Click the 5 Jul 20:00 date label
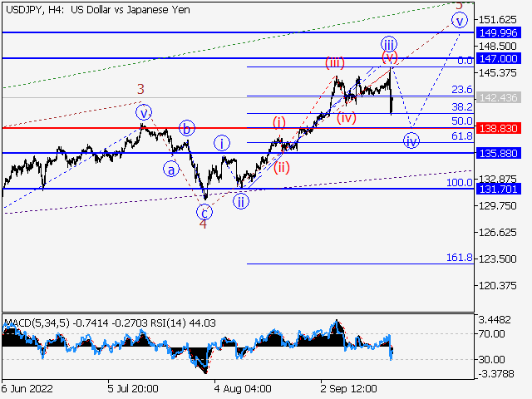Viewport: 532px width, 399px height. tap(133, 388)
